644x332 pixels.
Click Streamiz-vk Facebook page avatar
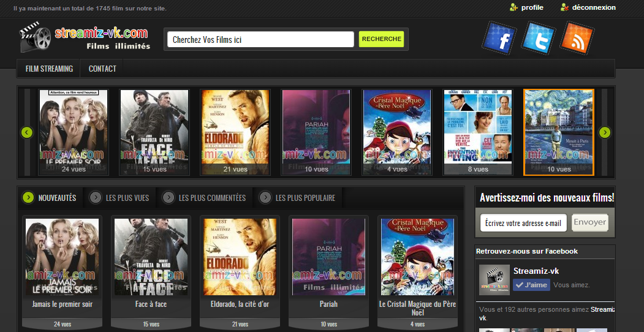[x=494, y=280]
